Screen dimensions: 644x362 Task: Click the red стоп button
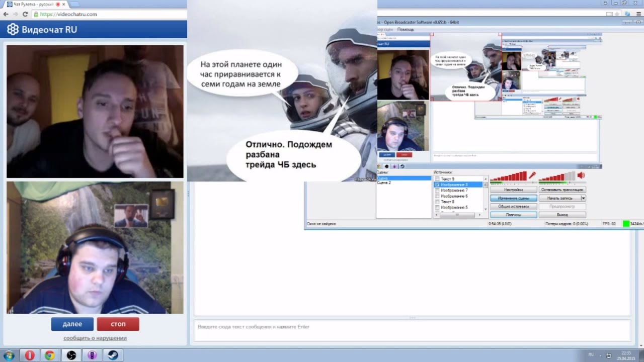(x=118, y=324)
